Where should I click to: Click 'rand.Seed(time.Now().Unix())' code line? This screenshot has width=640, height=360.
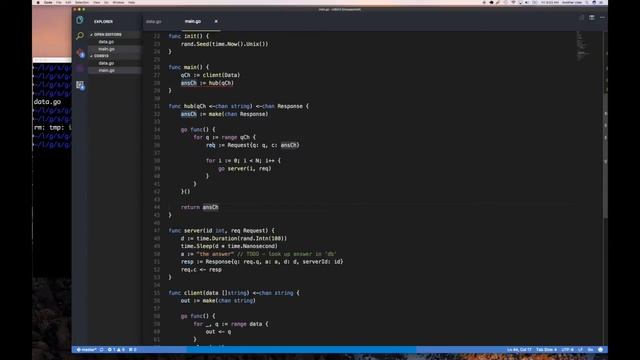point(224,44)
